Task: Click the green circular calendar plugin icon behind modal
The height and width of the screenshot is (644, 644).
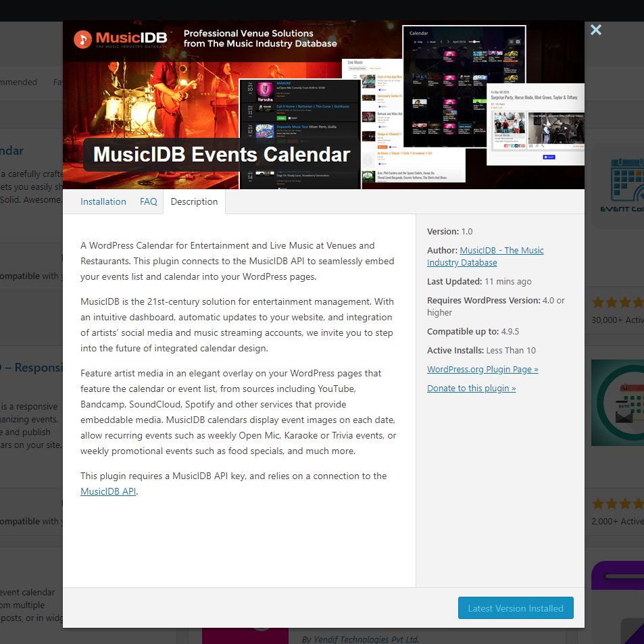Action: (618, 403)
